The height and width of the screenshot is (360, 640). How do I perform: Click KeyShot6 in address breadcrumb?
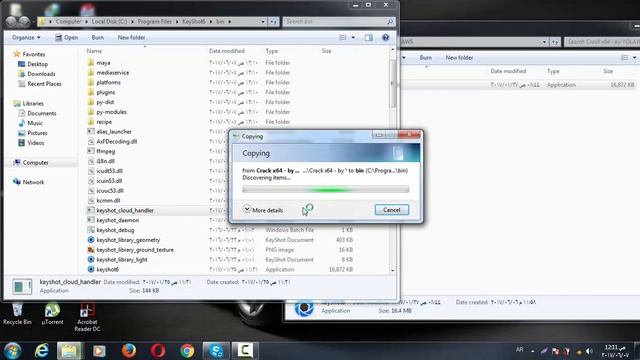click(x=193, y=21)
